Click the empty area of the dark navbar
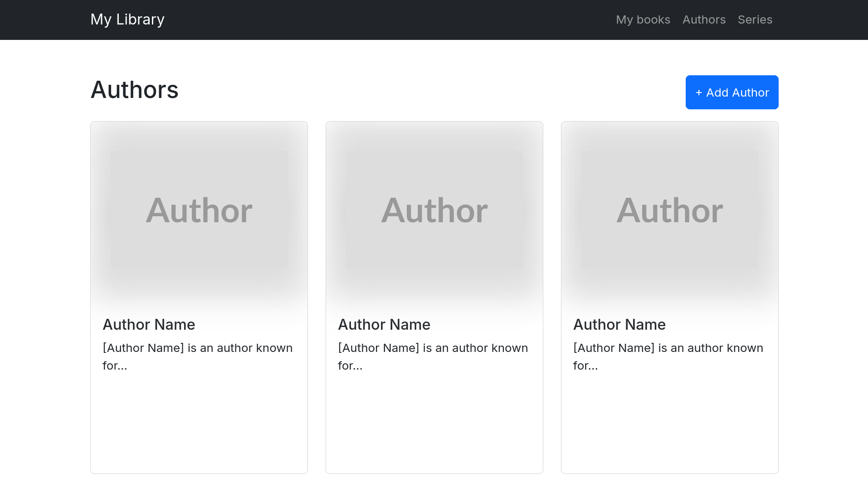Screen dimensions: 868x488 [x=385, y=20]
